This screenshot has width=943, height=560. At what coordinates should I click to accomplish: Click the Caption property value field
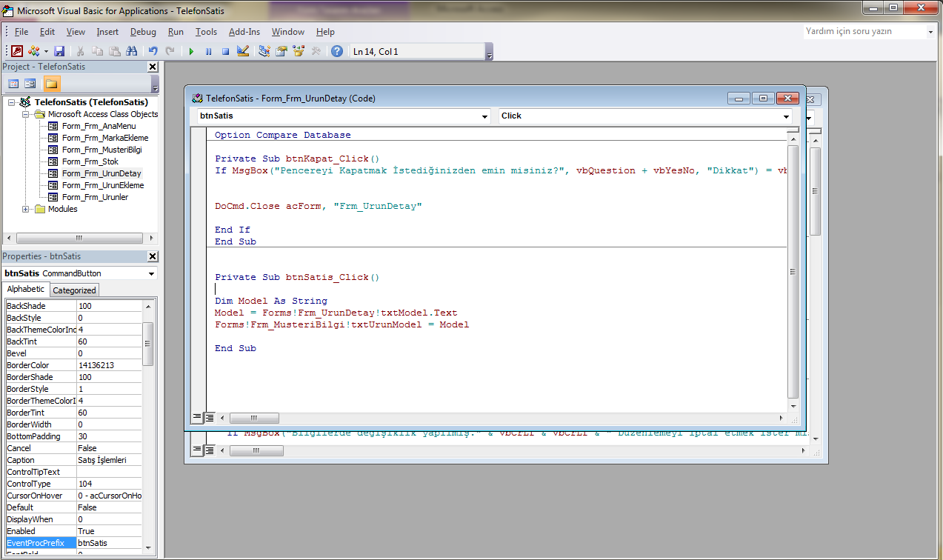[108, 460]
